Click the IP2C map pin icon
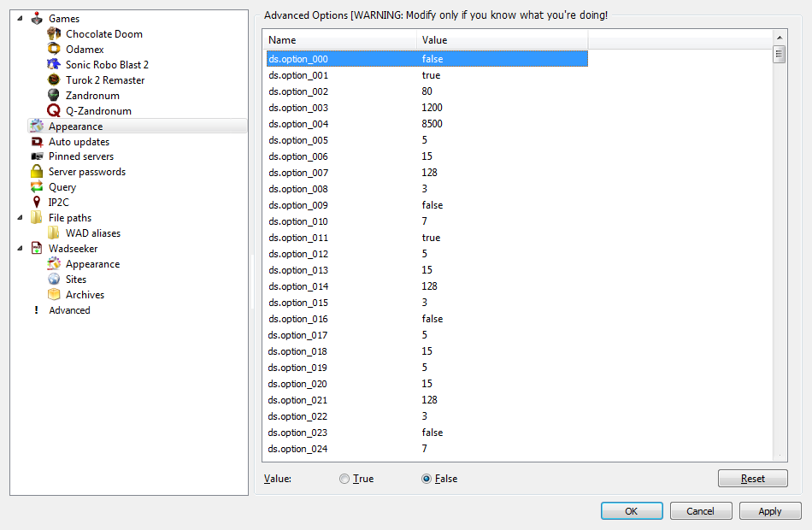812x530 pixels. tap(37, 203)
